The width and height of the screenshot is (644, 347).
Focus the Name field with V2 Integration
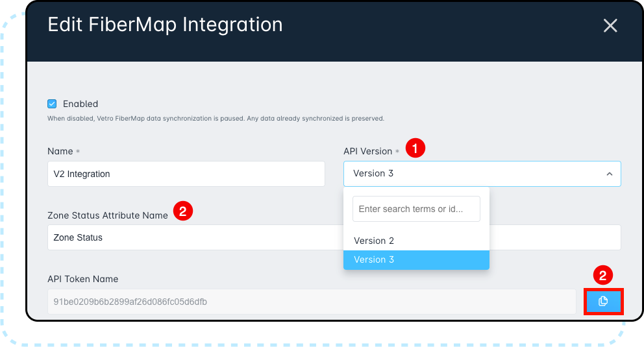186,174
